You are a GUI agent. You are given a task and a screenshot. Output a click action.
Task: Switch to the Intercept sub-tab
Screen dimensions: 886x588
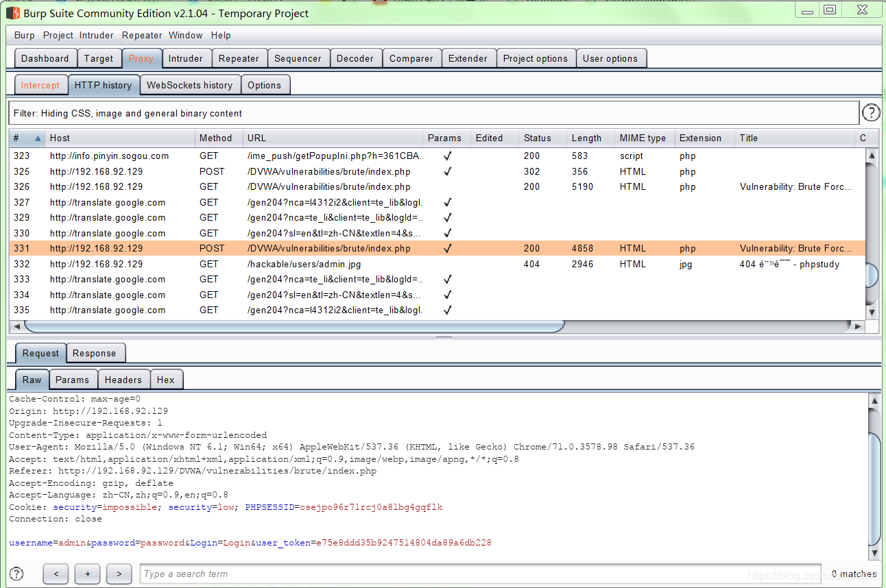tap(40, 85)
